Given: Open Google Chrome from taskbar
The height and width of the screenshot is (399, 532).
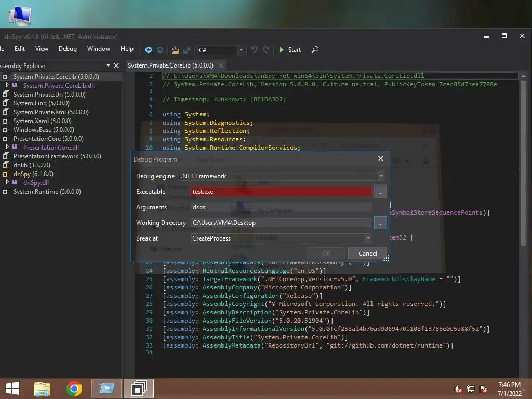Looking at the screenshot, I should (x=74, y=389).
